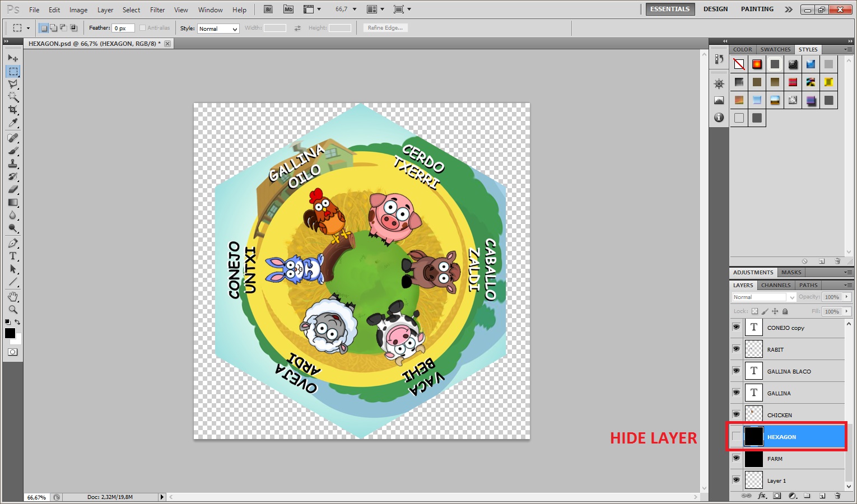Hide the GALLINA text layer
The width and height of the screenshot is (857, 504).
pyautogui.click(x=736, y=393)
